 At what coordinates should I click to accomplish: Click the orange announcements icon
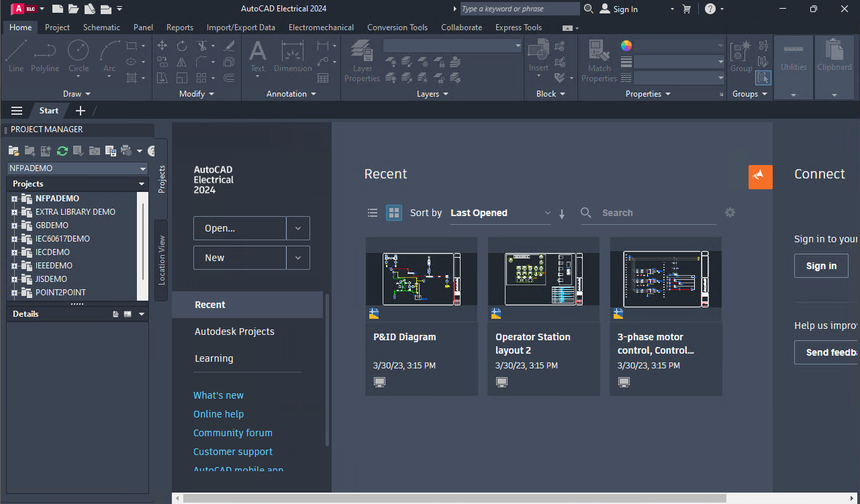(761, 177)
